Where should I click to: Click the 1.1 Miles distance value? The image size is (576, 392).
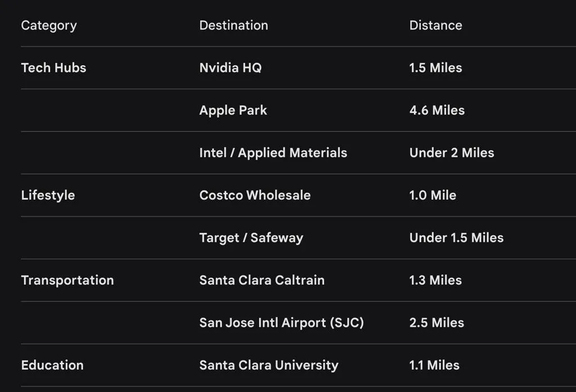(434, 365)
